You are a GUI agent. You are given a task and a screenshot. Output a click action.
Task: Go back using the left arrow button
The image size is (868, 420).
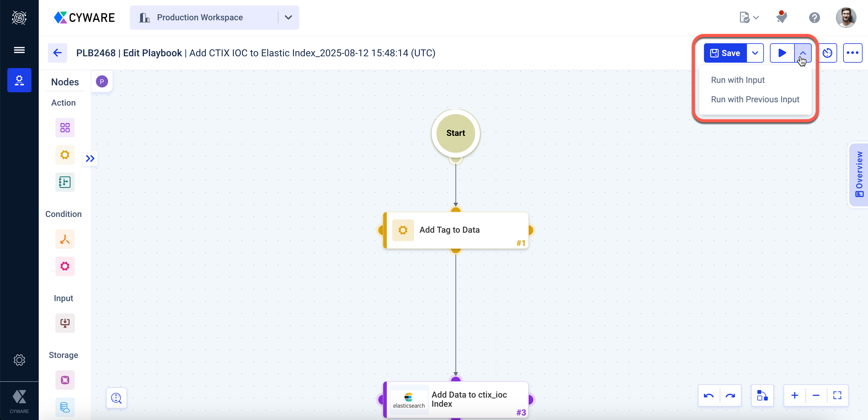[57, 53]
